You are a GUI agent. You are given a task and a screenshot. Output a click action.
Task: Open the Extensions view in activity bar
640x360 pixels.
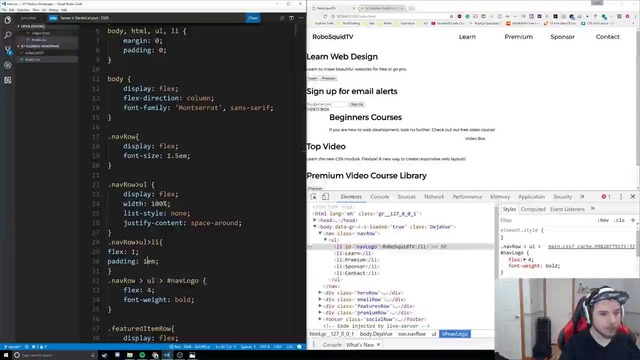point(7,80)
